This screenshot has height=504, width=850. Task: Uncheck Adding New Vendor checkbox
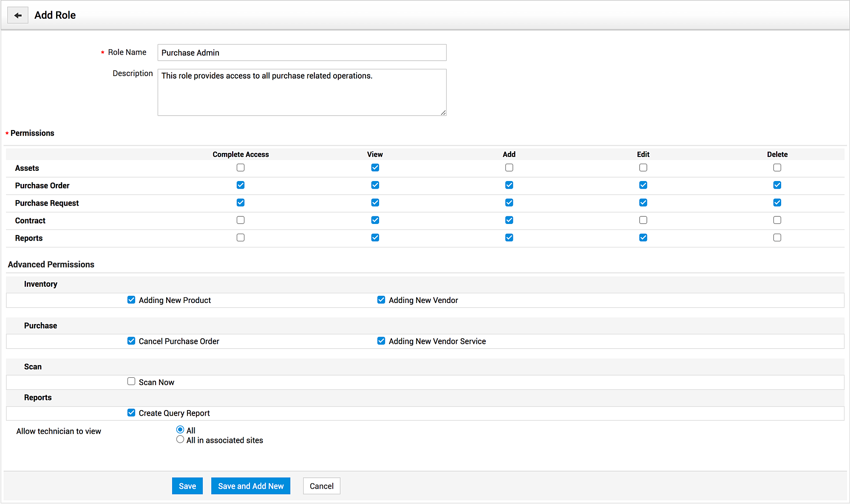click(381, 300)
